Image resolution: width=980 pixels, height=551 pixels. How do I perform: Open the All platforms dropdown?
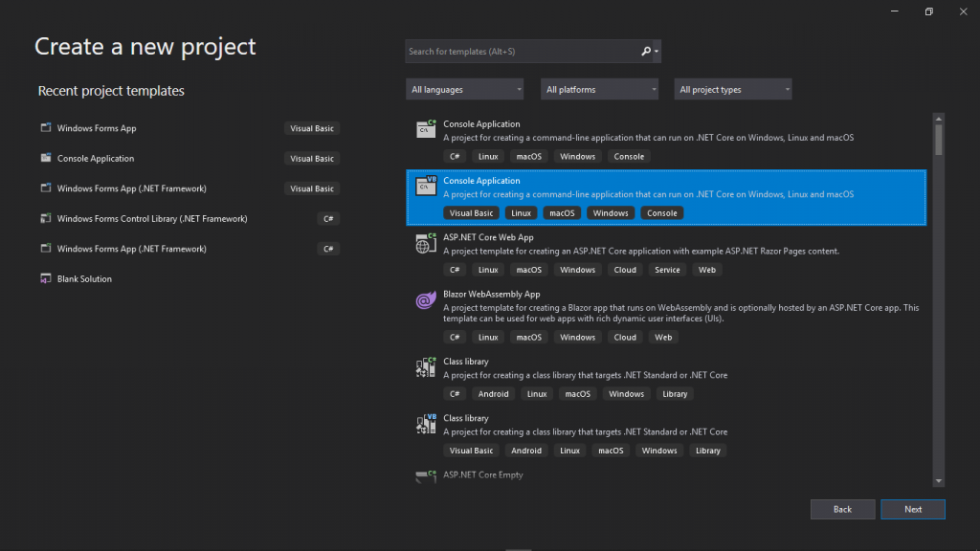pos(599,88)
